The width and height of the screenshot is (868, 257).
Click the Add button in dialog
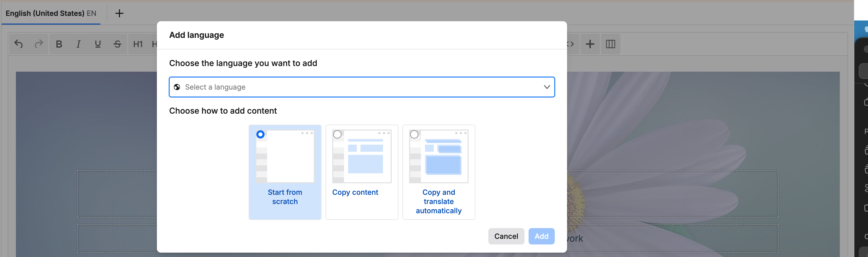pos(541,236)
